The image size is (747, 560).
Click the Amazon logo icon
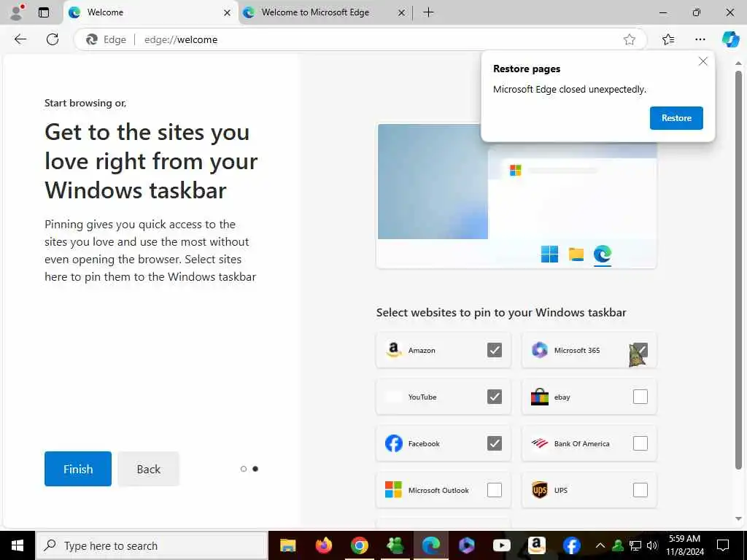click(x=393, y=350)
